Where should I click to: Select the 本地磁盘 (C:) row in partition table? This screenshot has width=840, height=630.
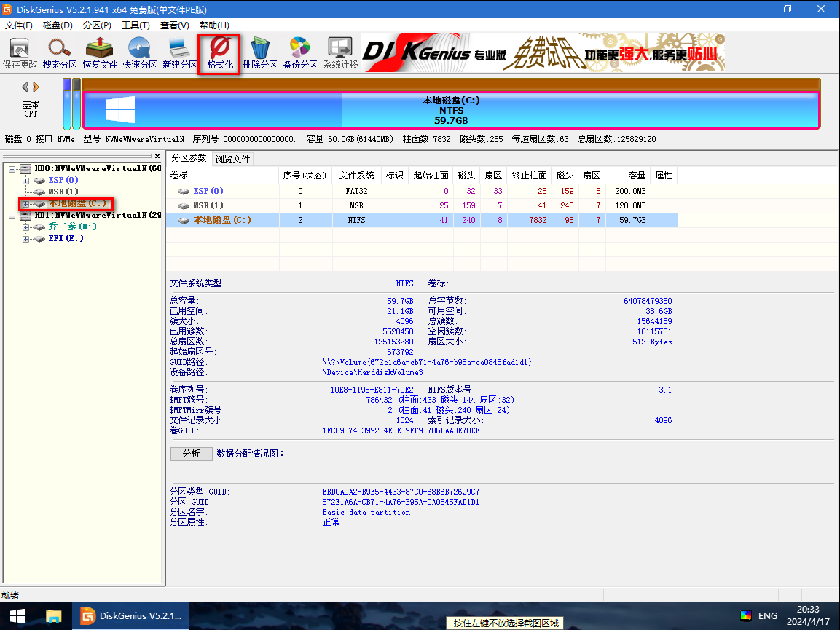tap(422, 220)
